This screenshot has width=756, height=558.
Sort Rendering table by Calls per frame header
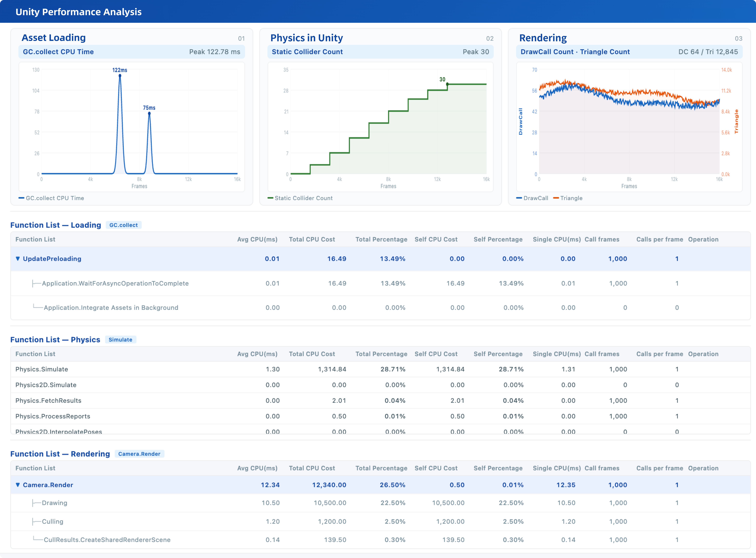point(660,468)
